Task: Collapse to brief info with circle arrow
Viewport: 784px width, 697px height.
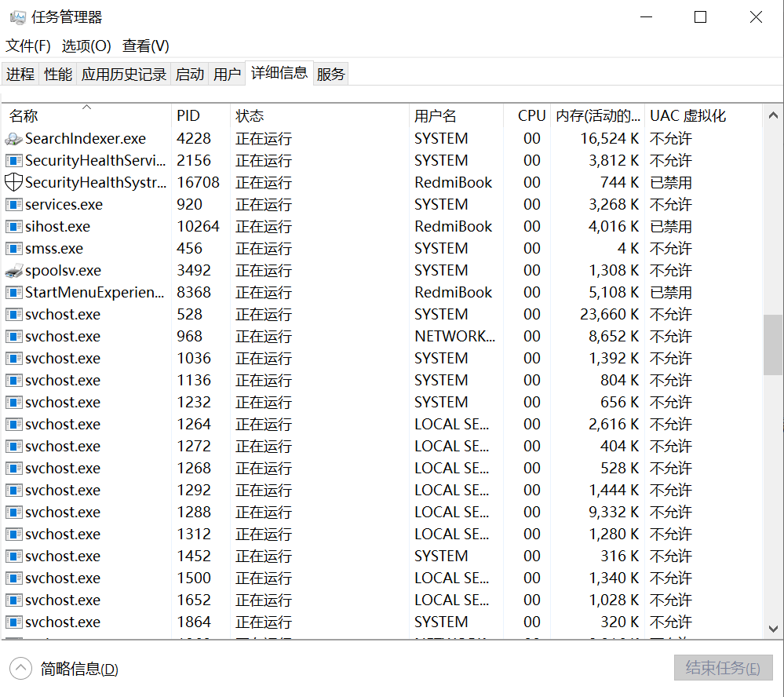Action: (20, 668)
